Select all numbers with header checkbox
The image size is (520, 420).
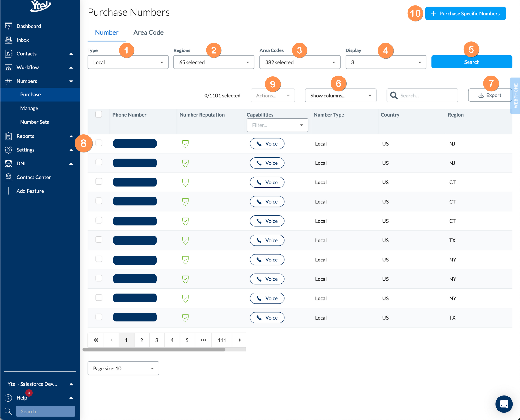(x=98, y=114)
